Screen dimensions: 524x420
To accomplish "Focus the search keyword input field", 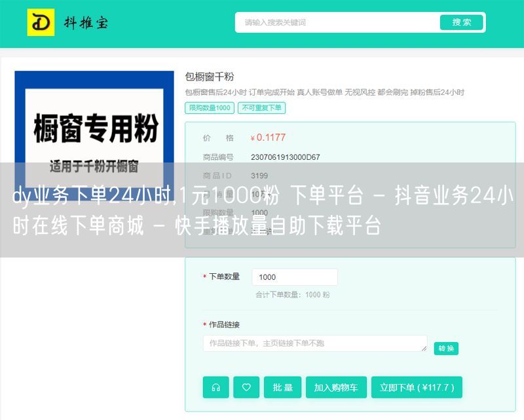I will [x=337, y=22].
